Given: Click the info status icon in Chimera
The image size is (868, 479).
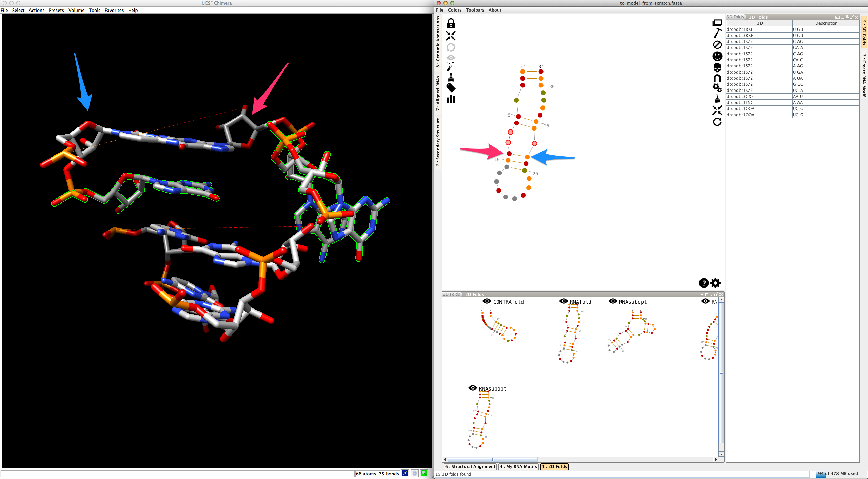Looking at the screenshot, I should point(415,473).
